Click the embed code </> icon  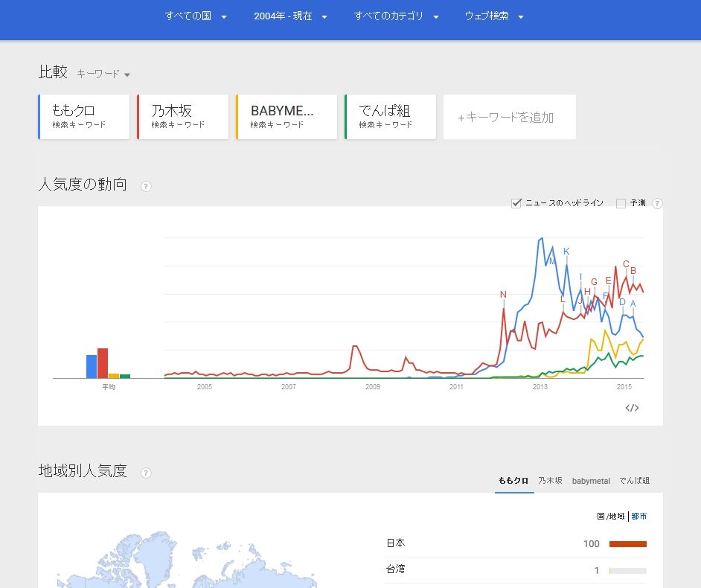[x=632, y=408]
